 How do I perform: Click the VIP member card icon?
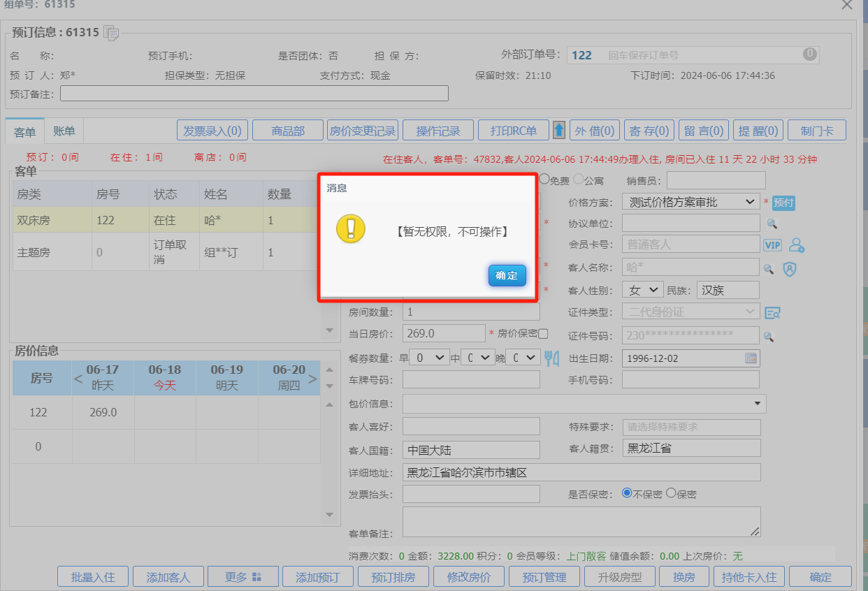pyautogui.click(x=772, y=245)
